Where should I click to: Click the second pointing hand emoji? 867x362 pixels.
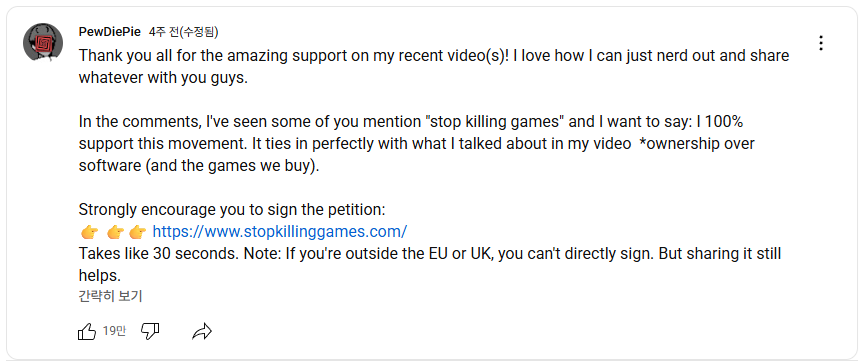click(115, 232)
